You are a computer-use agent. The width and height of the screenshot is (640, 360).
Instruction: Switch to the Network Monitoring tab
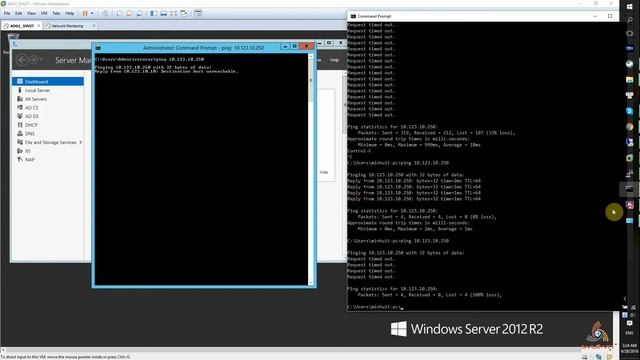[x=67, y=26]
